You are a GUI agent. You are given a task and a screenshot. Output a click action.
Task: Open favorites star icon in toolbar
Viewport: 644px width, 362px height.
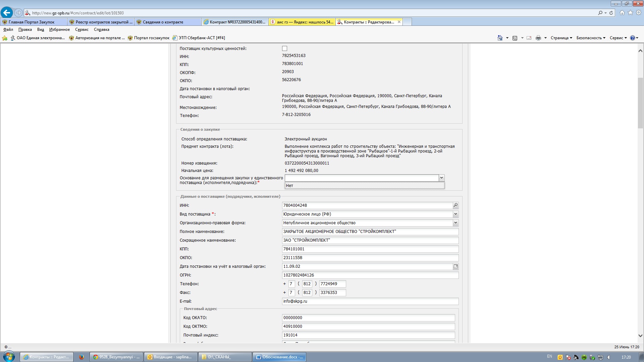click(x=631, y=13)
